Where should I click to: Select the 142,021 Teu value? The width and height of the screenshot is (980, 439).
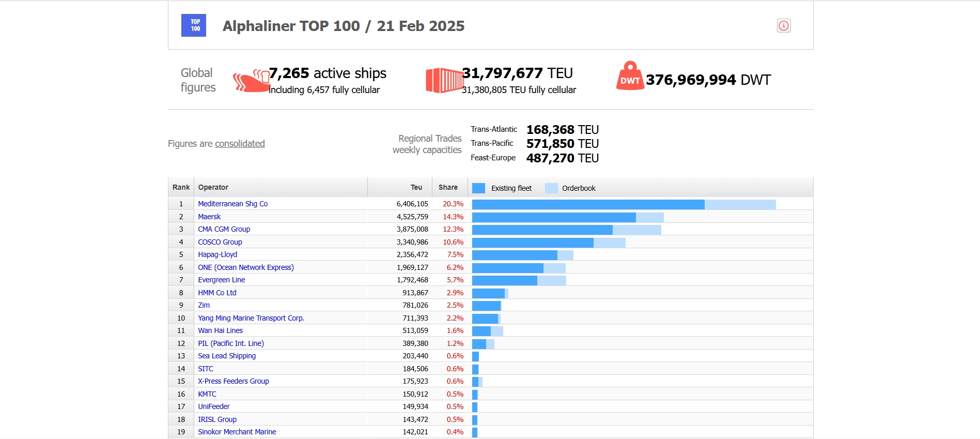point(415,432)
